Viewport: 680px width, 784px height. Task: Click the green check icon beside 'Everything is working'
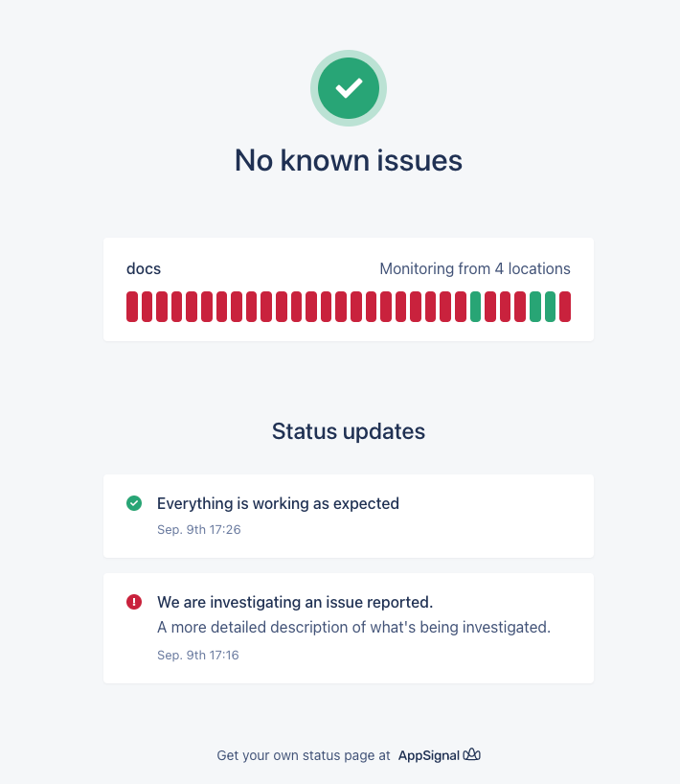[x=134, y=503]
